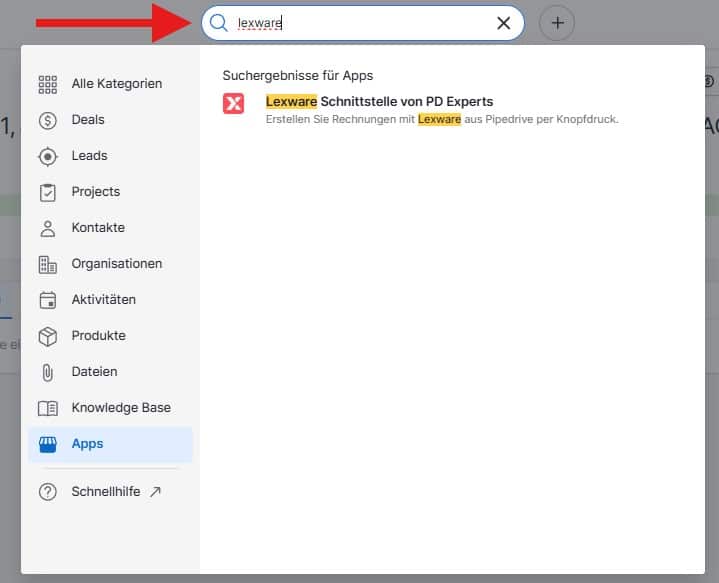Click the Knowledge Base book icon

click(48, 408)
